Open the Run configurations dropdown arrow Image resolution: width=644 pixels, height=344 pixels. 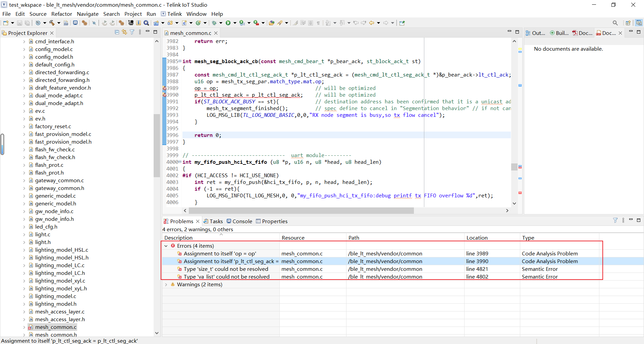pos(235,23)
